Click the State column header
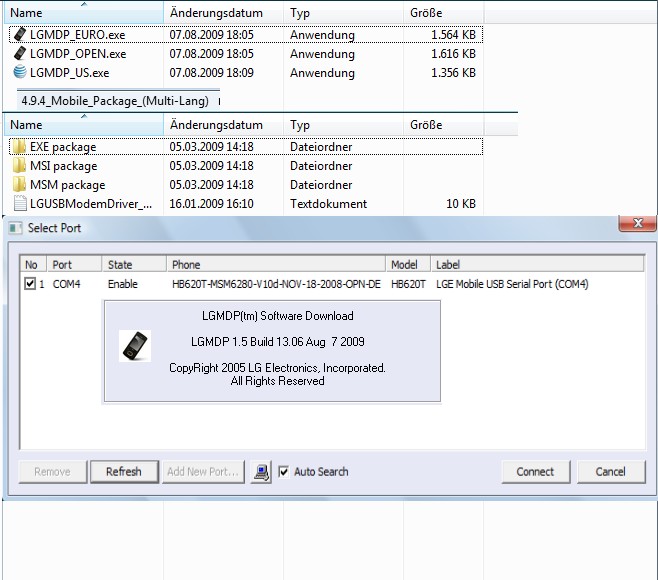Viewport: 658px width, 580px height. [x=134, y=265]
